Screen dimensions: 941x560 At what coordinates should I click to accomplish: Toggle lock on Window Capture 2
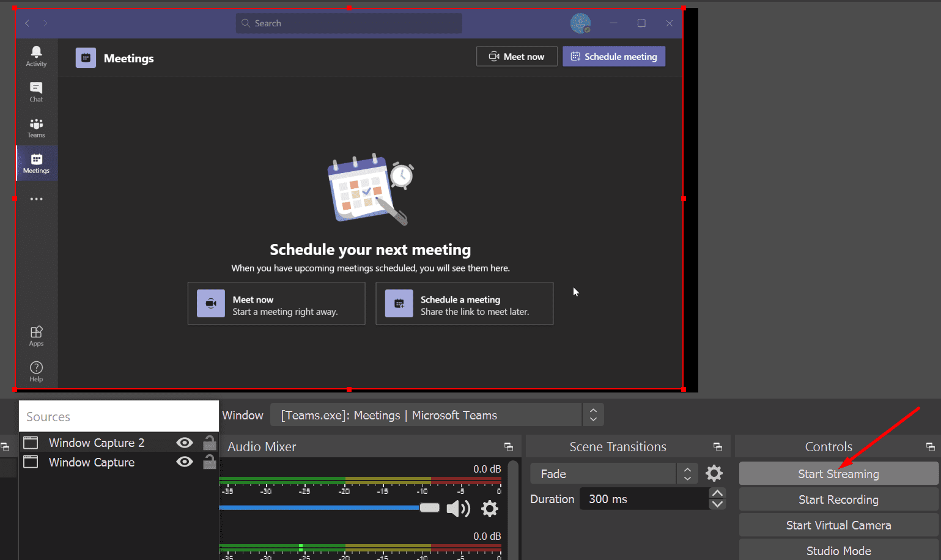pos(209,442)
